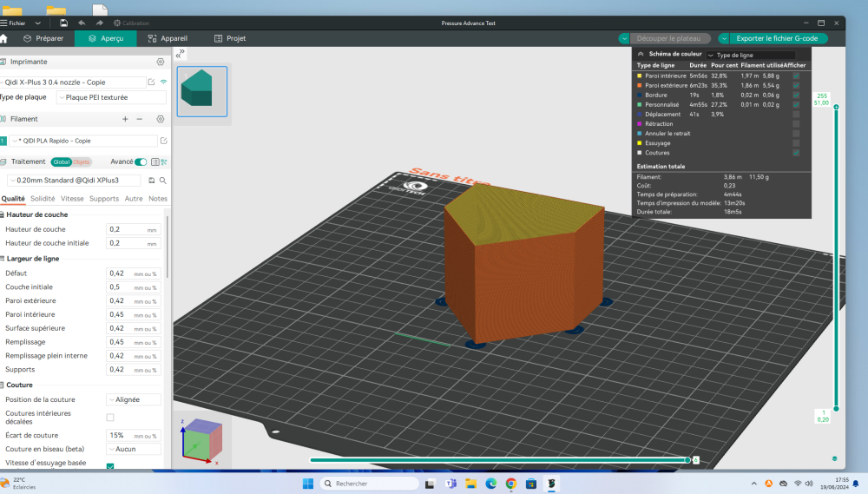Switch to the Vitesse tab

coord(72,199)
